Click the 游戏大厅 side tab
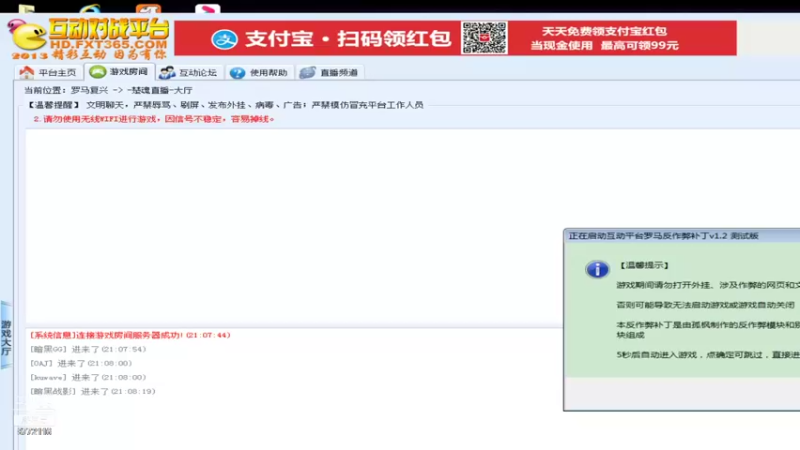Screen dimensions: 800x450 6,336
